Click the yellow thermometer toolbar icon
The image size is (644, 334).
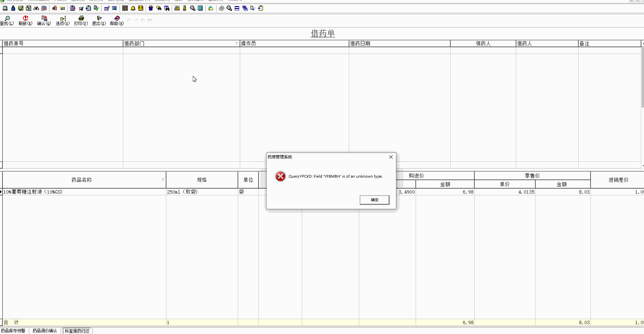[x=185, y=8]
